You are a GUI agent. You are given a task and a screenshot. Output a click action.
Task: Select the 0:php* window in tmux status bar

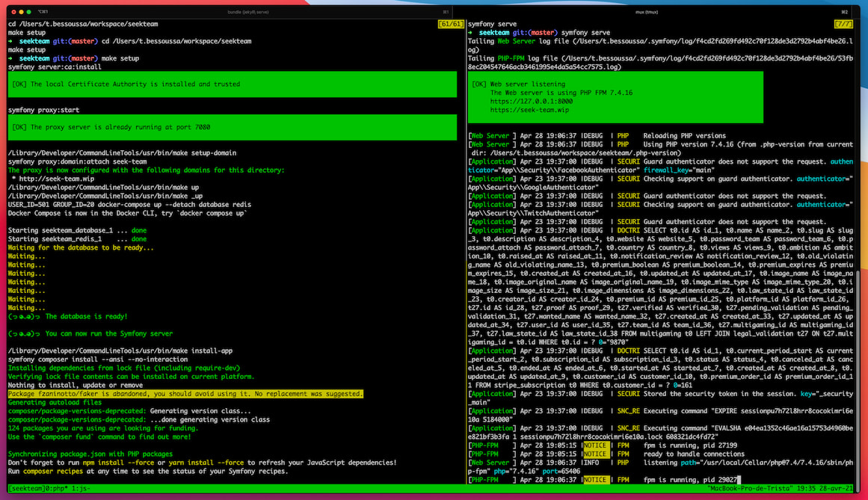coord(55,488)
